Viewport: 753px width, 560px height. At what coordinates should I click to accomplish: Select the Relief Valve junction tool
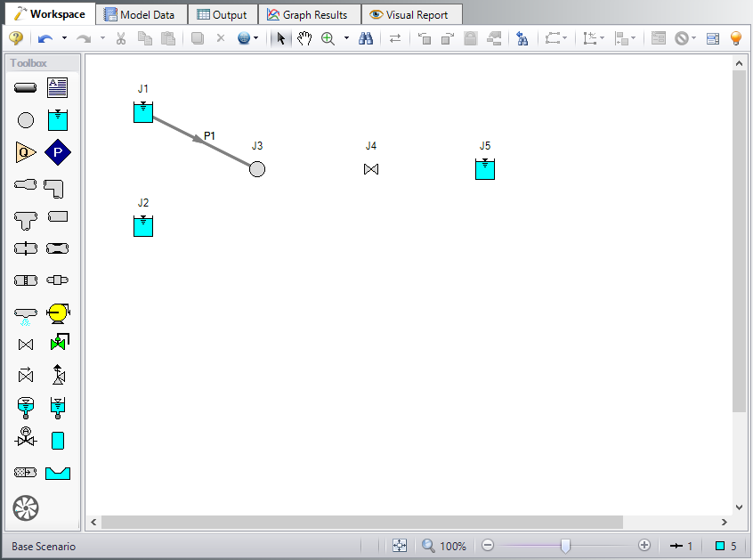click(58, 375)
